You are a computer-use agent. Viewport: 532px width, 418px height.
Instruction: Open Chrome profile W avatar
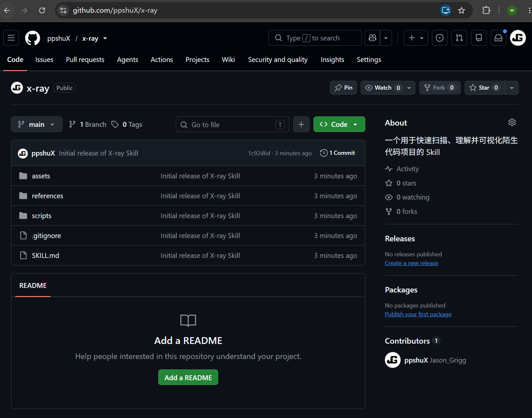512,10
